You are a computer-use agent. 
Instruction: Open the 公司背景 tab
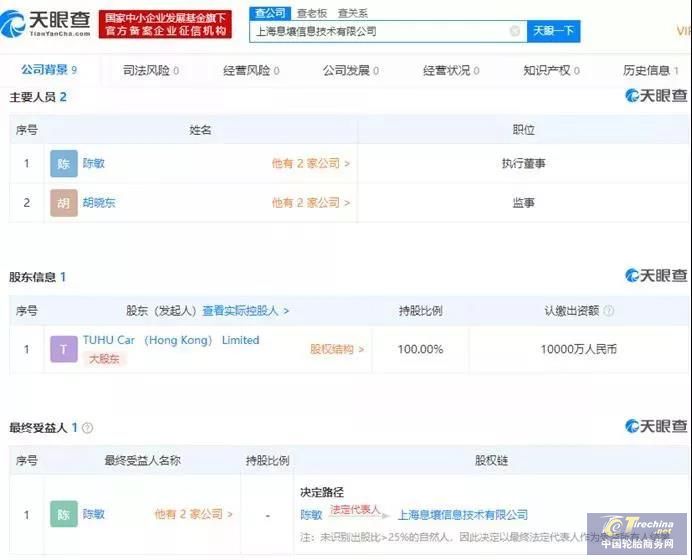49,70
